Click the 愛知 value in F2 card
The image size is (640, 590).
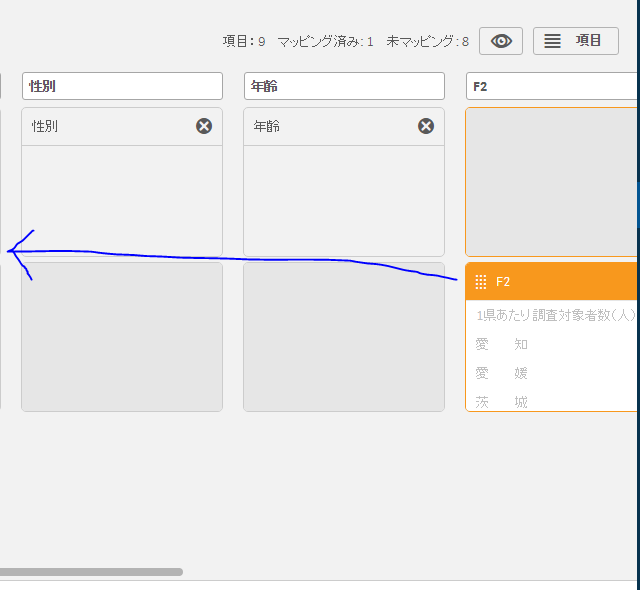pos(502,344)
